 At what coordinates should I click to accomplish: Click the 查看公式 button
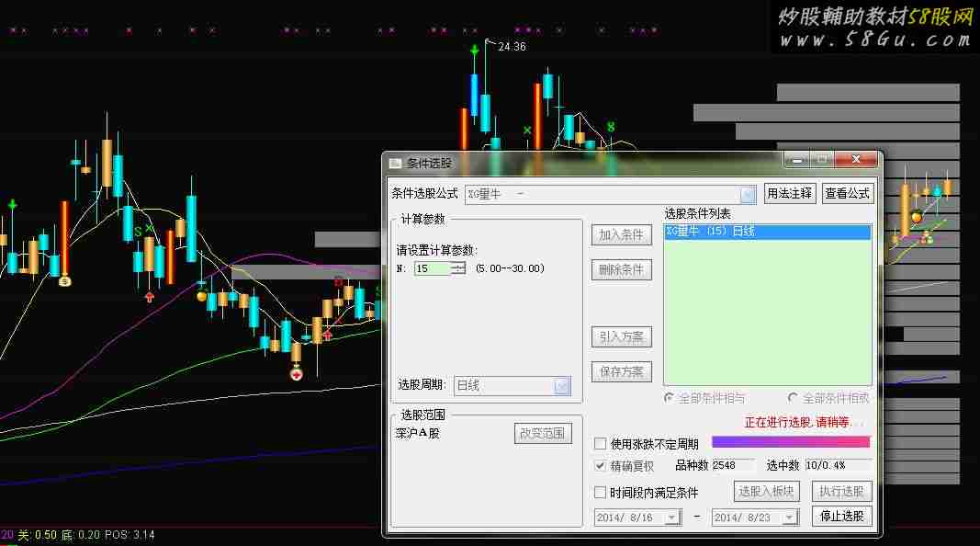tap(847, 193)
